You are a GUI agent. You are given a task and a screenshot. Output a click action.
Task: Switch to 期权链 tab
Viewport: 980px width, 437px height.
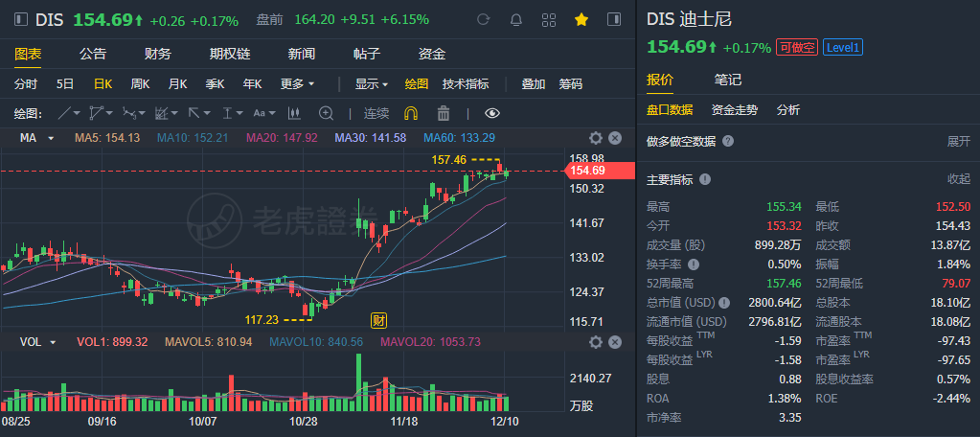(229, 54)
